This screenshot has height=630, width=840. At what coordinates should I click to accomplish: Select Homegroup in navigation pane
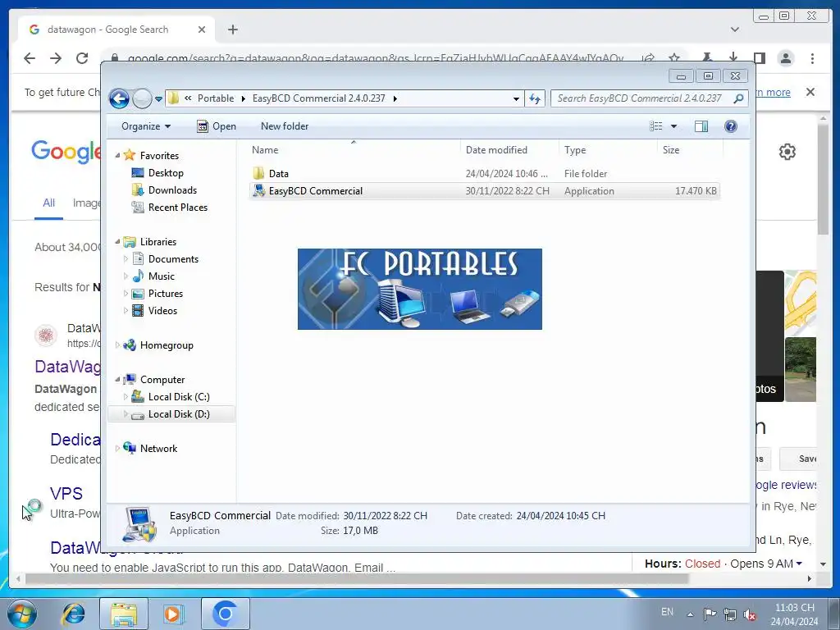[x=166, y=345]
